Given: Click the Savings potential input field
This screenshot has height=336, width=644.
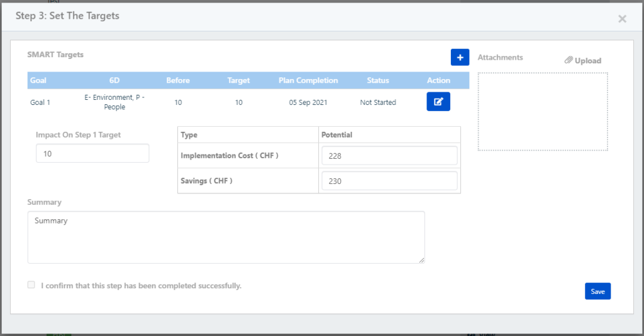Looking at the screenshot, I should click(x=389, y=181).
